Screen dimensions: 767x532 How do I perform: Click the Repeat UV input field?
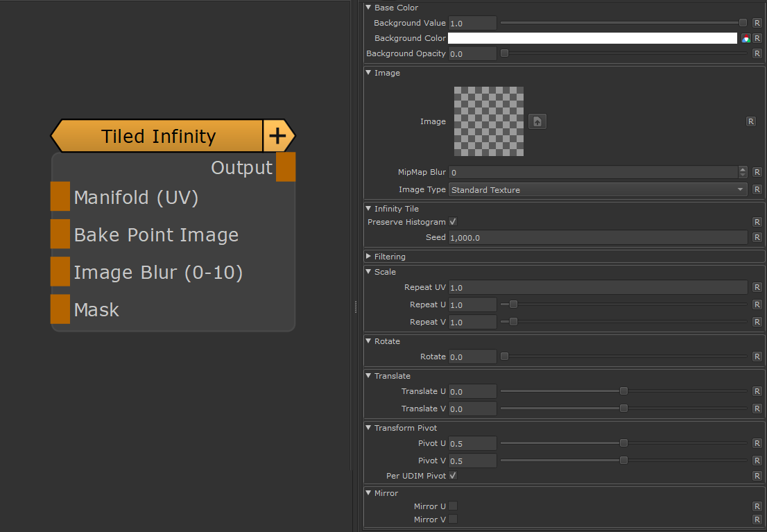point(598,287)
